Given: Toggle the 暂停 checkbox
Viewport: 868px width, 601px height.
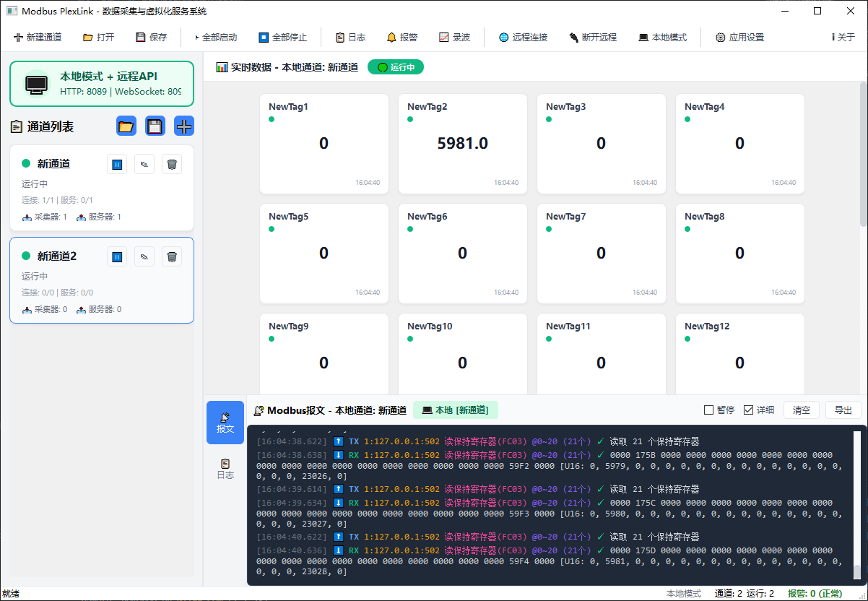Looking at the screenshot, I should pyautogui.click(x=719, y=410).
